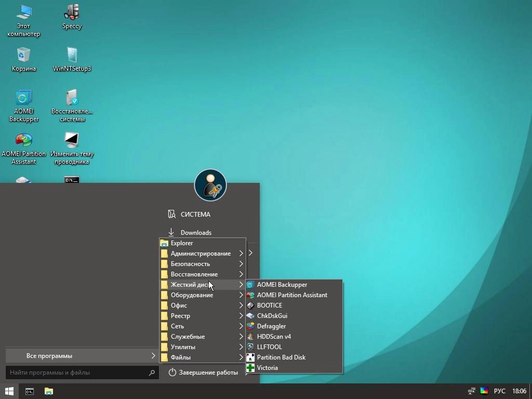532x399 pixels.
Task: Click the Victoria green cross icon
Action: tap(250, 368)
